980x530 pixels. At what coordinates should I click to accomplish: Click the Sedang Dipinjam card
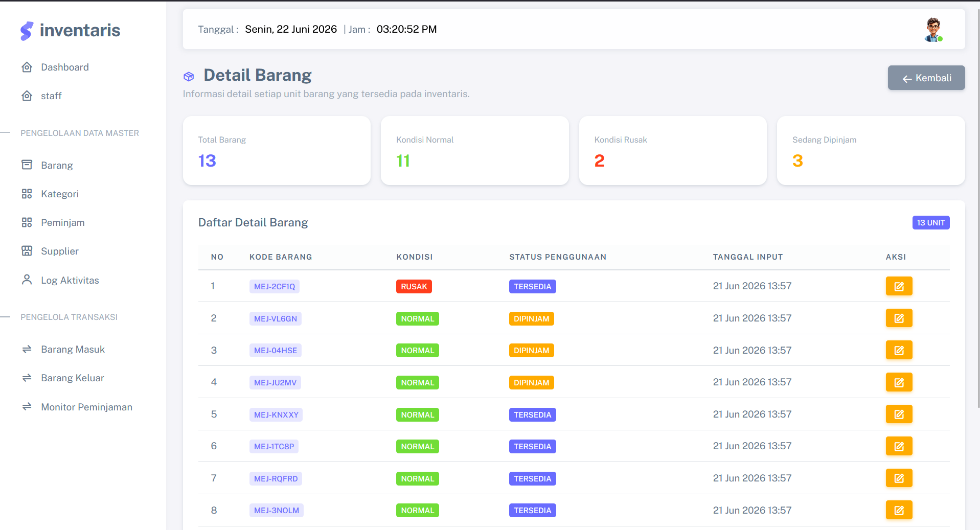871,150
